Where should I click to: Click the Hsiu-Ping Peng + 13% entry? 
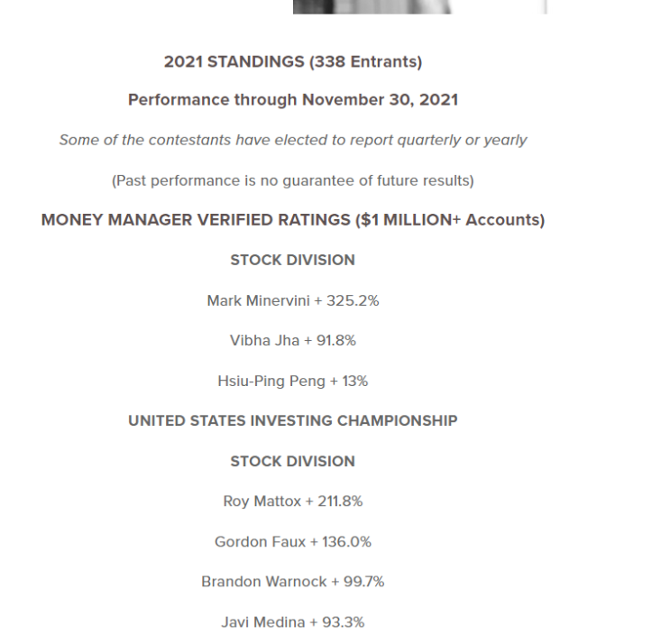click(293, 382)
